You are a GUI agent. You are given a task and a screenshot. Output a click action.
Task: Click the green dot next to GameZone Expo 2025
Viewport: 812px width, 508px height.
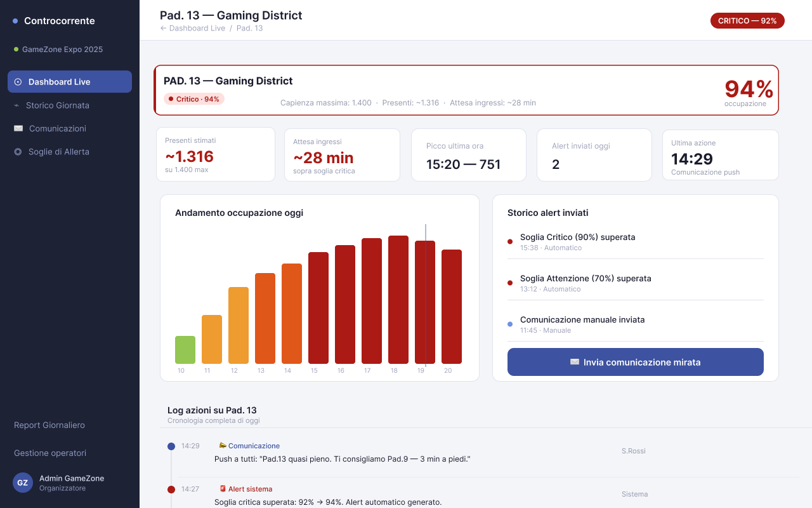(x=16, y=49)
